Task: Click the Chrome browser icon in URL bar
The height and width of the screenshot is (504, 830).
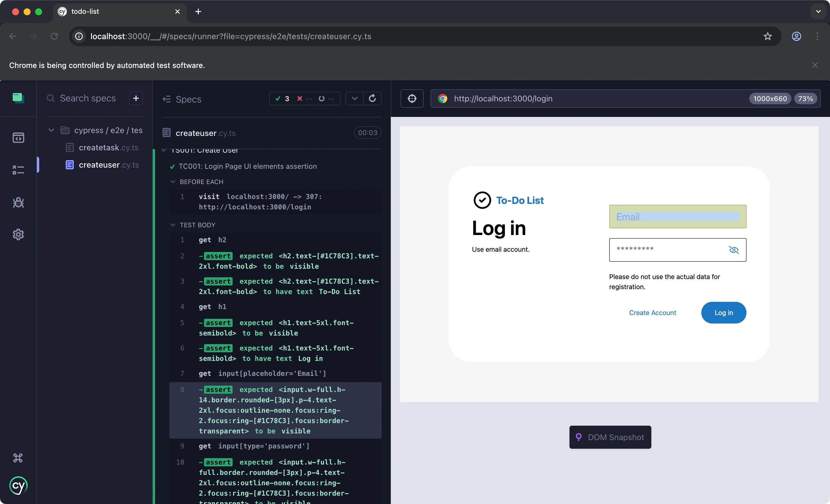Action: [x=443, y=99]
